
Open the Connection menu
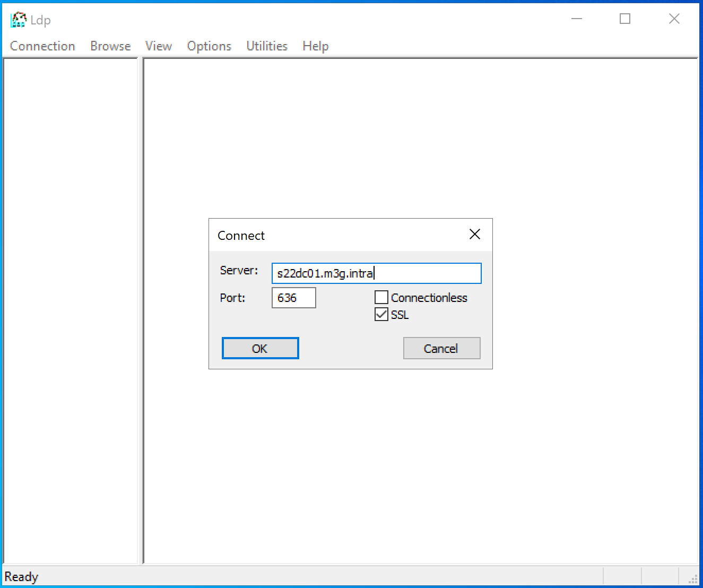tap(42, 46)
